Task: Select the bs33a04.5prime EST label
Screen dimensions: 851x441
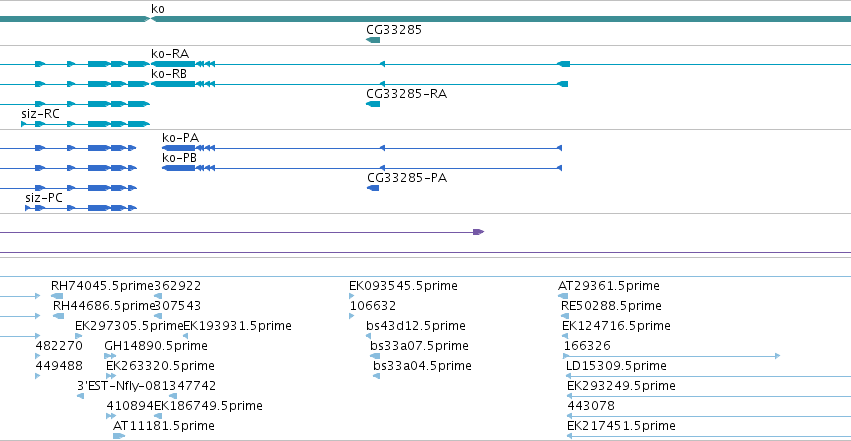Action: pos(422,366)
